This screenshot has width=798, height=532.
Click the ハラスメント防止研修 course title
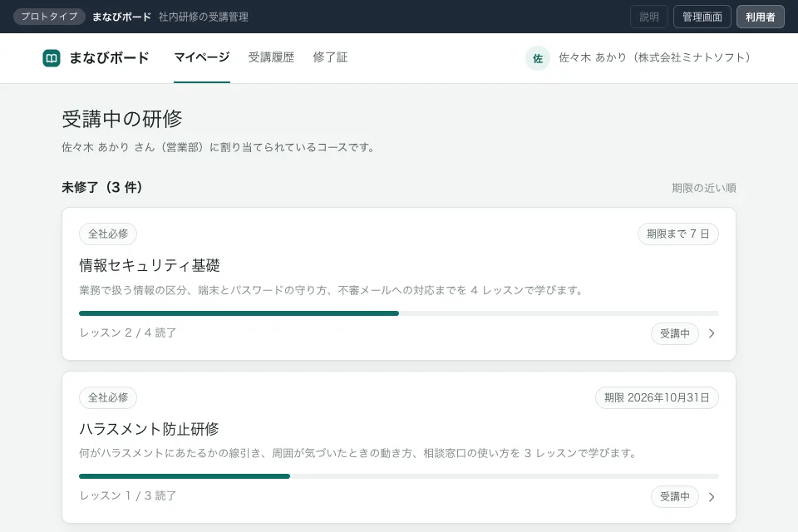pos(149,429)
